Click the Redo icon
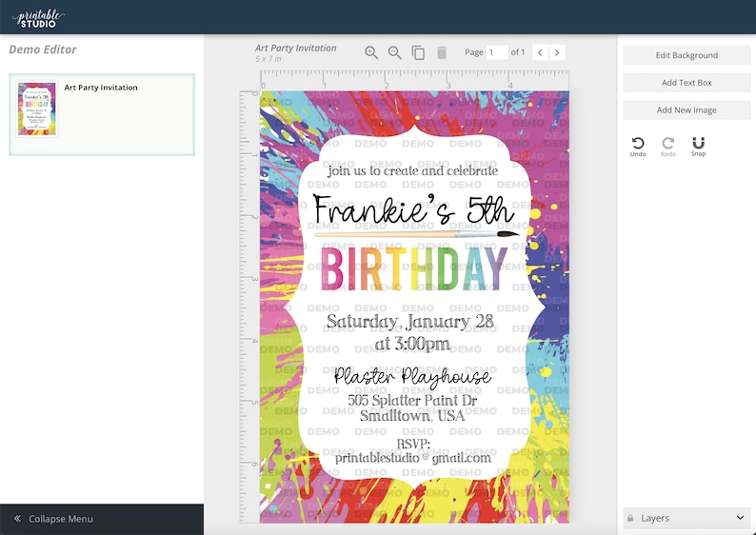This screenshot has height=535, width=756. 668,147
